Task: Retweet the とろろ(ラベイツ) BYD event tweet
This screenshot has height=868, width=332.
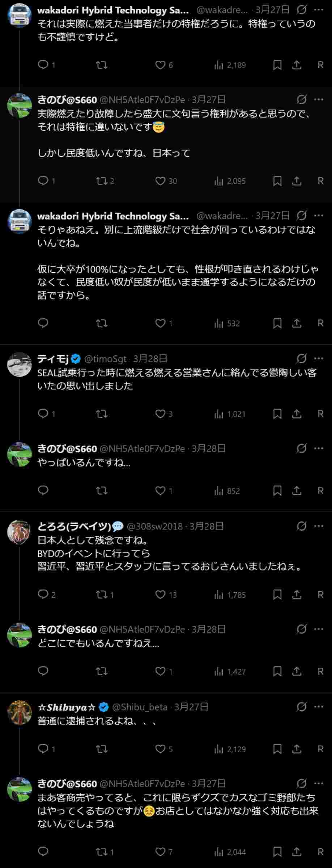Action: coord(102,595)
